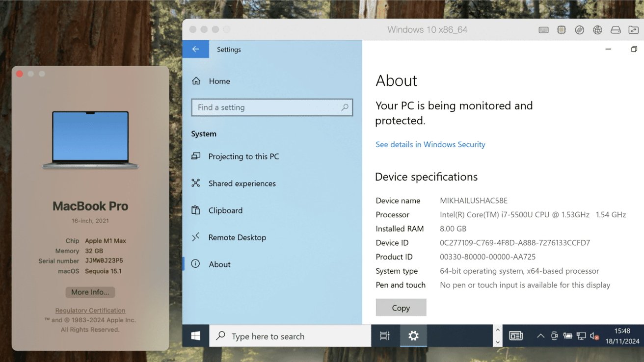Open the Windows Start button
644x362 pixels.
coord(196,336)
